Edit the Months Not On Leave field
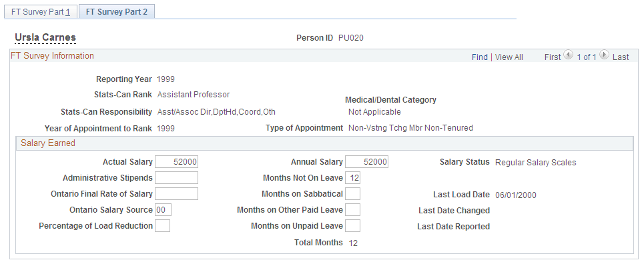 (x=352, y=178)
